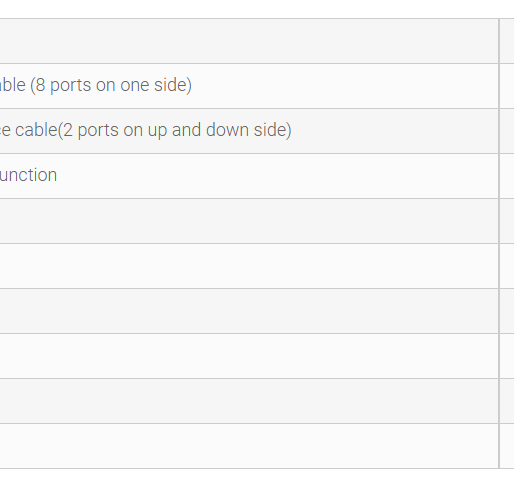Click the fourth empty row beneath "unction"

pos(249,356)
